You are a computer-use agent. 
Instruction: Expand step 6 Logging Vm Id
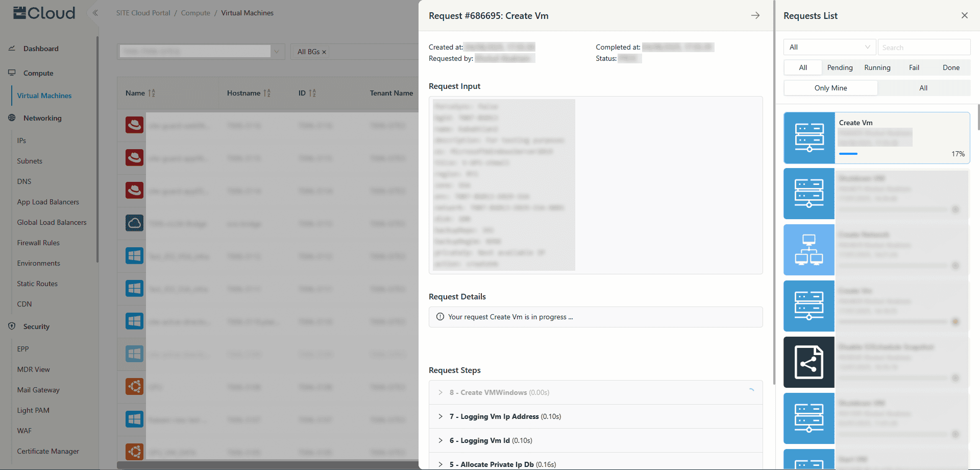point(440,440)
